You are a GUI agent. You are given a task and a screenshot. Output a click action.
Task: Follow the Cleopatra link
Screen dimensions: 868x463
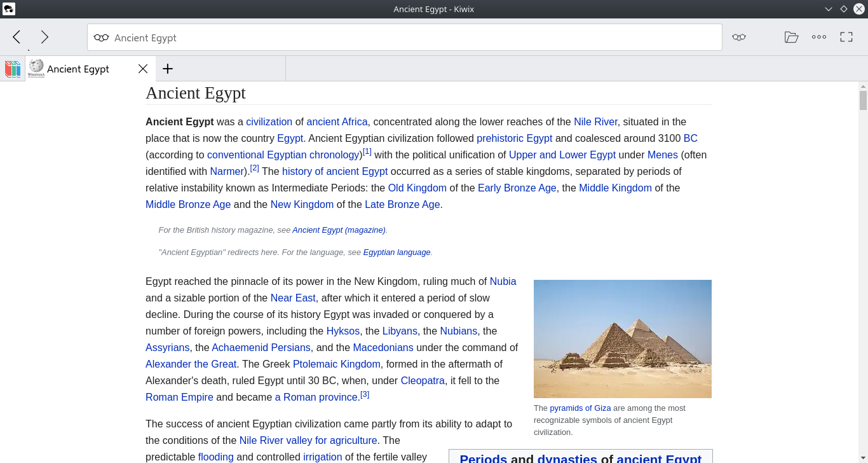coord(423,380)
